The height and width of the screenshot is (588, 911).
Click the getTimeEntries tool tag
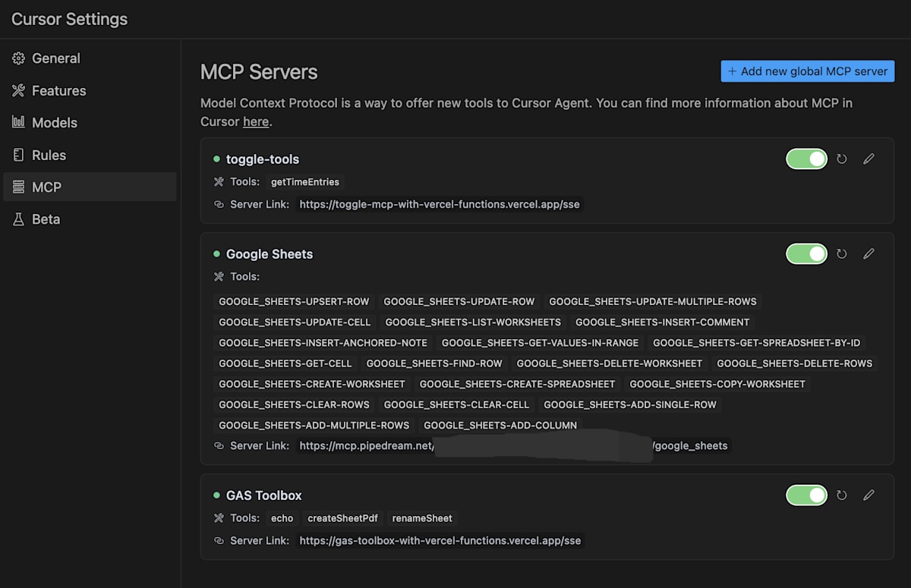(305, 182)
